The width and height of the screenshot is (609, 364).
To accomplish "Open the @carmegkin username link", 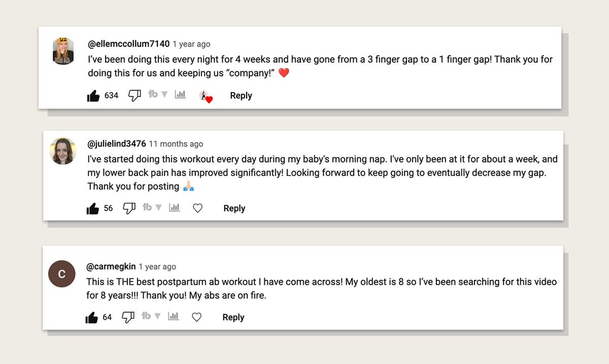I will pos(112,267).
